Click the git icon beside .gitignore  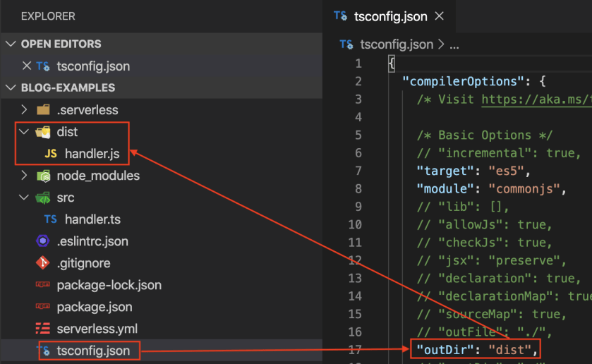pyautogui.click(x=42, y=263)
